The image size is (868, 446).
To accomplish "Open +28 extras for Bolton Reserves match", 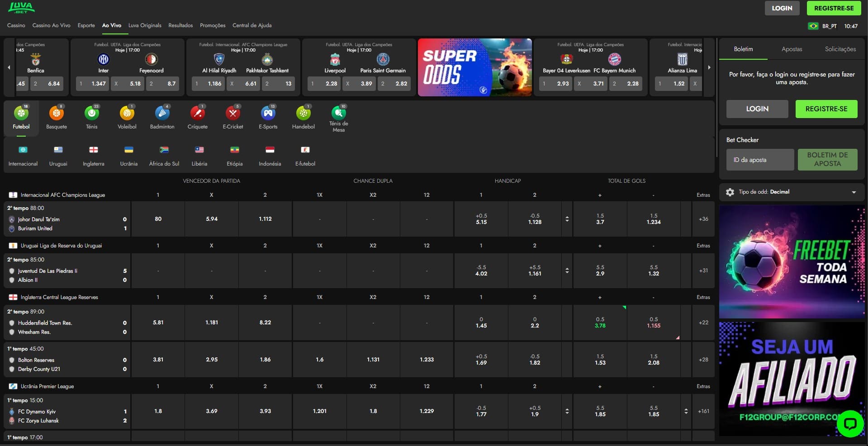I will point(703,360).
